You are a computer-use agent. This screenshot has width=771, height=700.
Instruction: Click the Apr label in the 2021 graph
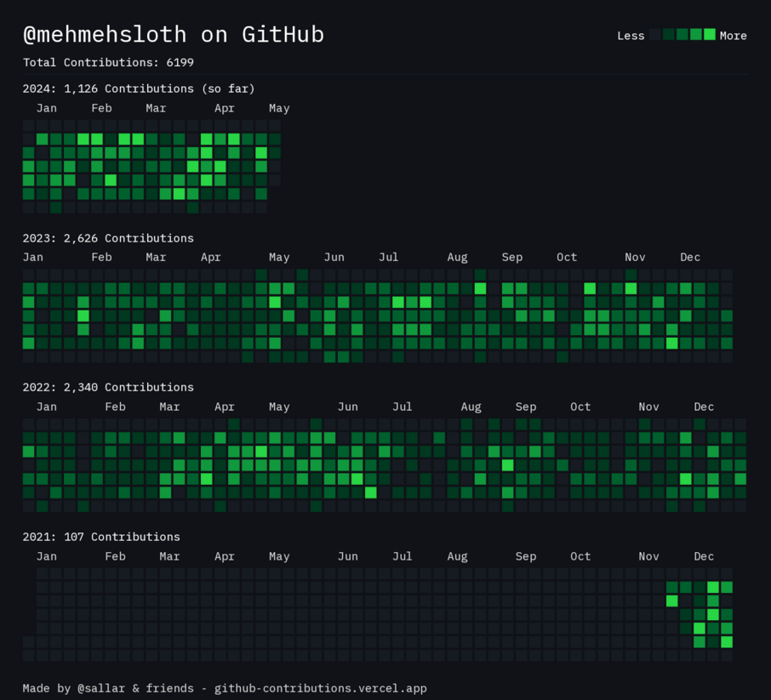click(x=225, y=556)
